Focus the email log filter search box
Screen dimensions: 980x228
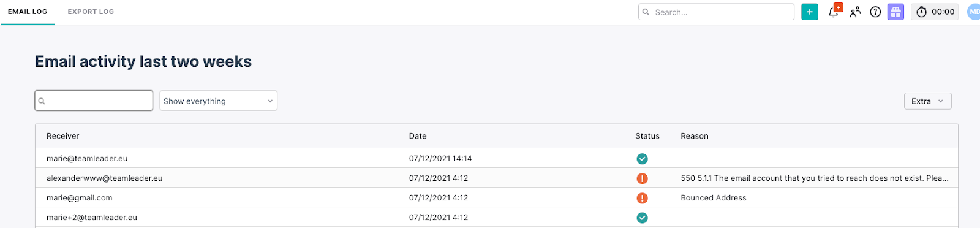coord(94,101)
